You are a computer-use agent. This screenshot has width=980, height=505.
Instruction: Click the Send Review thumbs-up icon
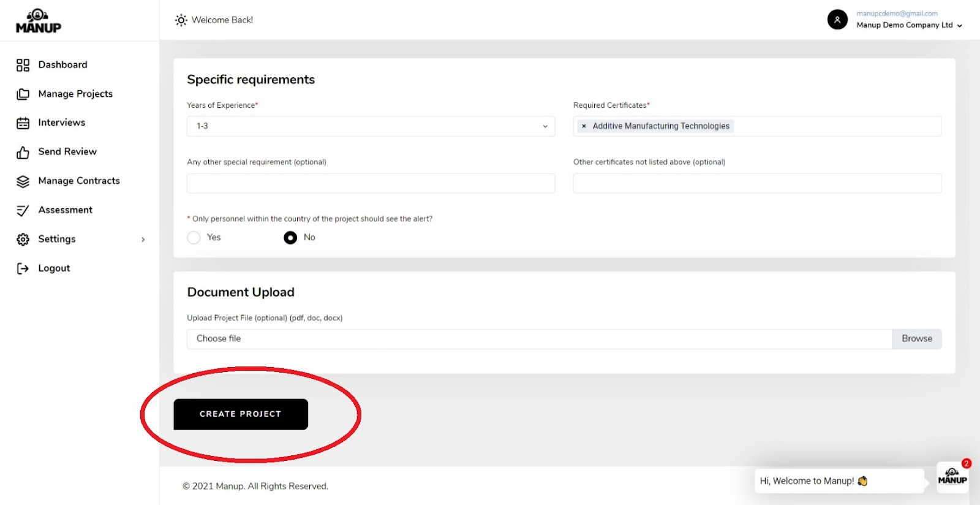pos(23,152)
